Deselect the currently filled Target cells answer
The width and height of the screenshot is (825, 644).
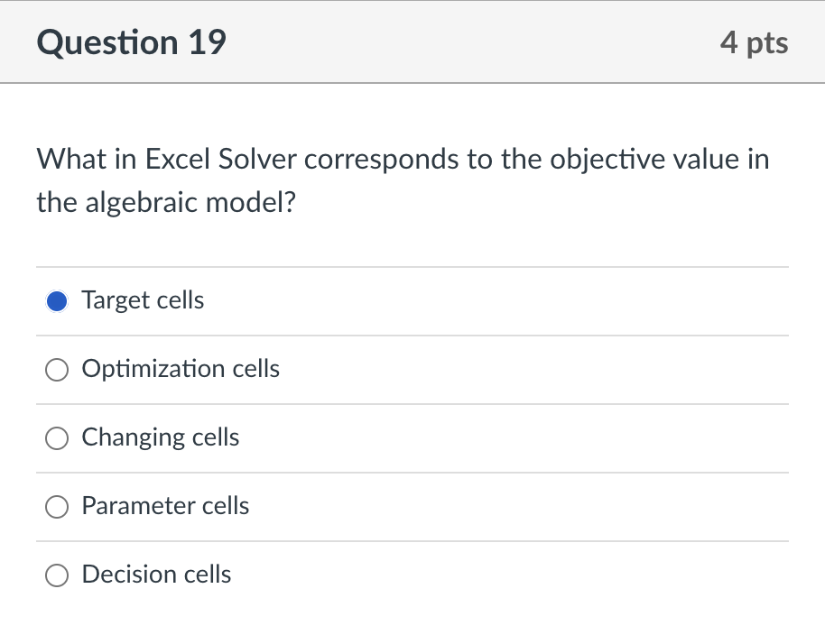click(56, 300)
